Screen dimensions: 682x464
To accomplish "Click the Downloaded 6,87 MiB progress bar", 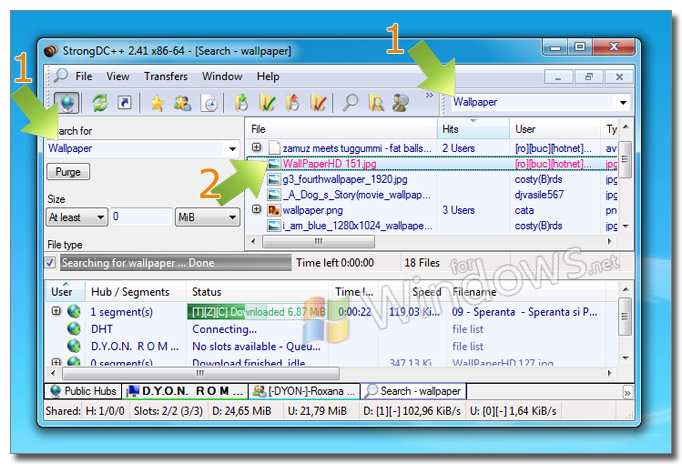I will click(257, 312).
